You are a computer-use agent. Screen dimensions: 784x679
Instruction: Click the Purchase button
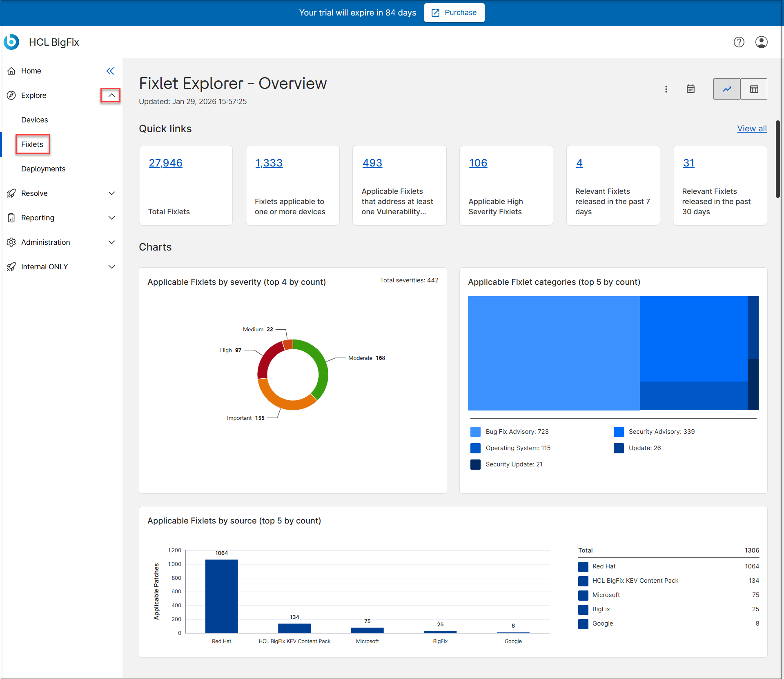point(454,13)
